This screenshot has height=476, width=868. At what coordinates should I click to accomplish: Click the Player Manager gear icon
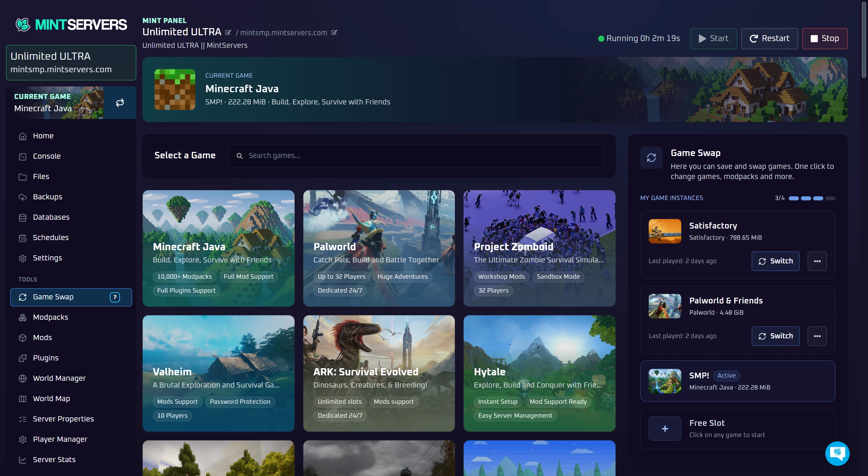(23, 440)
